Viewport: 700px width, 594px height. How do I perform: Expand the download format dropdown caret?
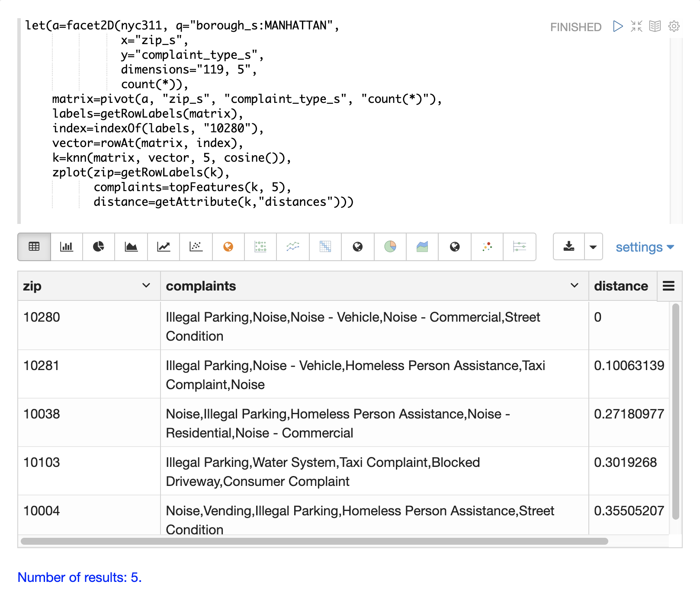click(593, 247)
